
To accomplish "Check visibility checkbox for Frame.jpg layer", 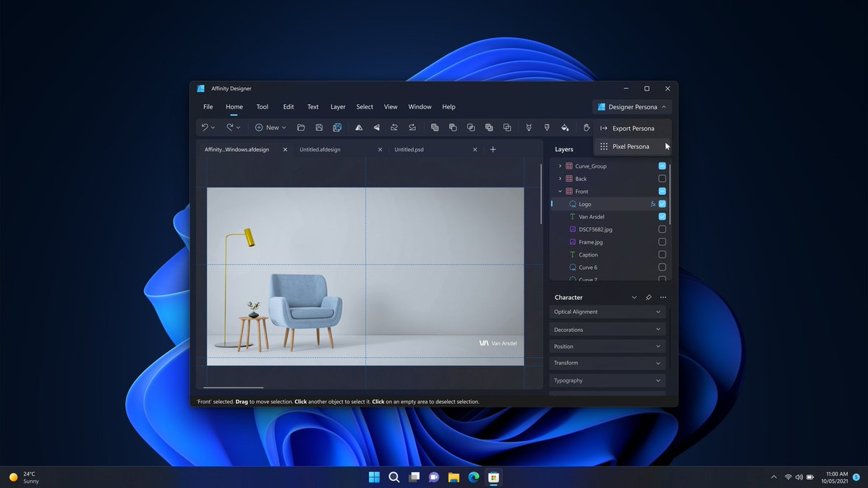I will click(x=662, y=242).
